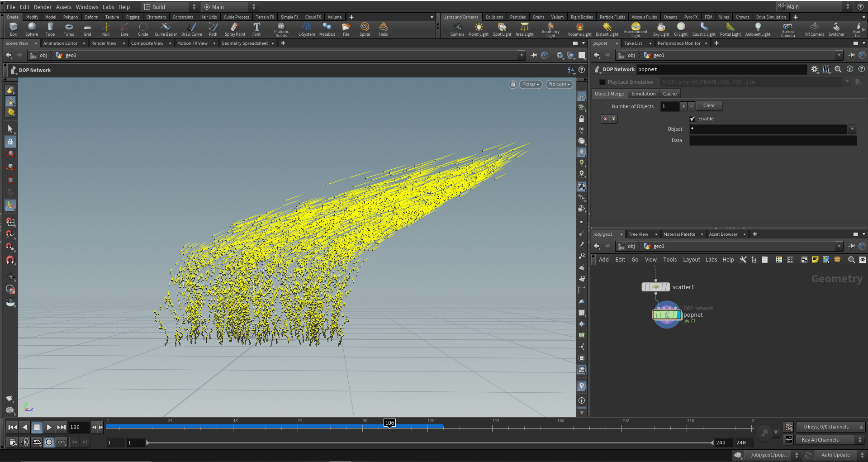Mute audio in the playback bar
Screen dimensions: 868x462
pos(25,442)
